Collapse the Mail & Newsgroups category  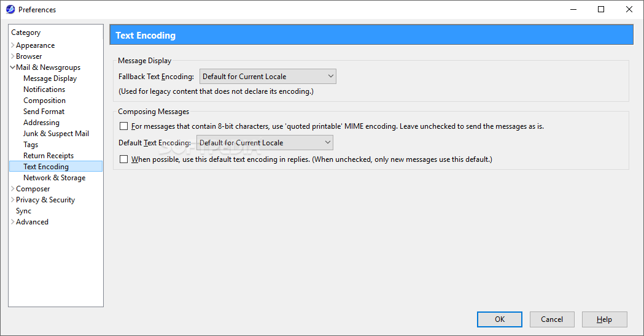pos(13,67)
